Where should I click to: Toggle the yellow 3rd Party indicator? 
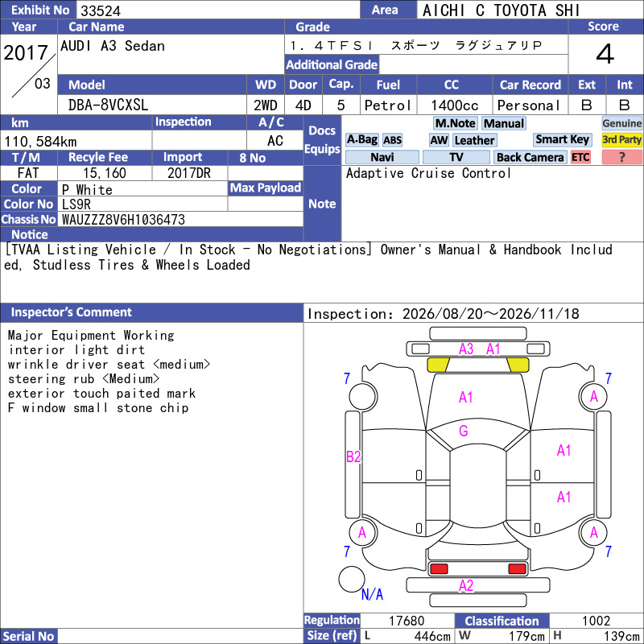621,140
